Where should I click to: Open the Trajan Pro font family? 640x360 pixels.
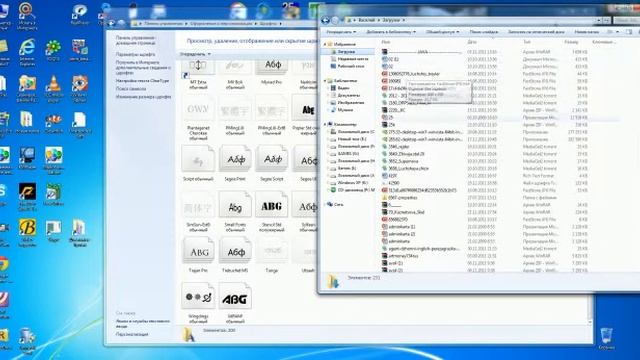198,255
